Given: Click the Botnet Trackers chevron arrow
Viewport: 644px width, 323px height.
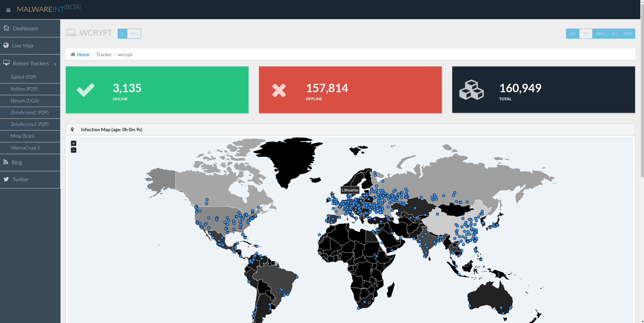Looking at the screenshot, I should 55,64.
